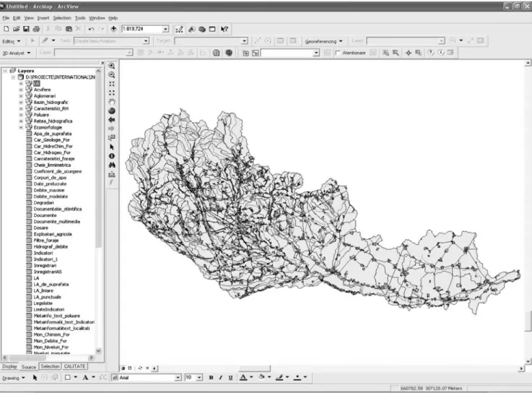This screenshot has width=532, height=393.
Task: Open the 3D Analyst dropdown
Action: [17, 53]
